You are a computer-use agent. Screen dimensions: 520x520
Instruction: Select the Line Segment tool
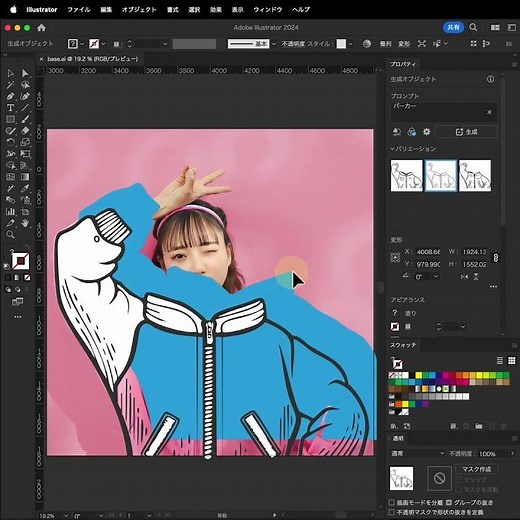tap(25, 108)
